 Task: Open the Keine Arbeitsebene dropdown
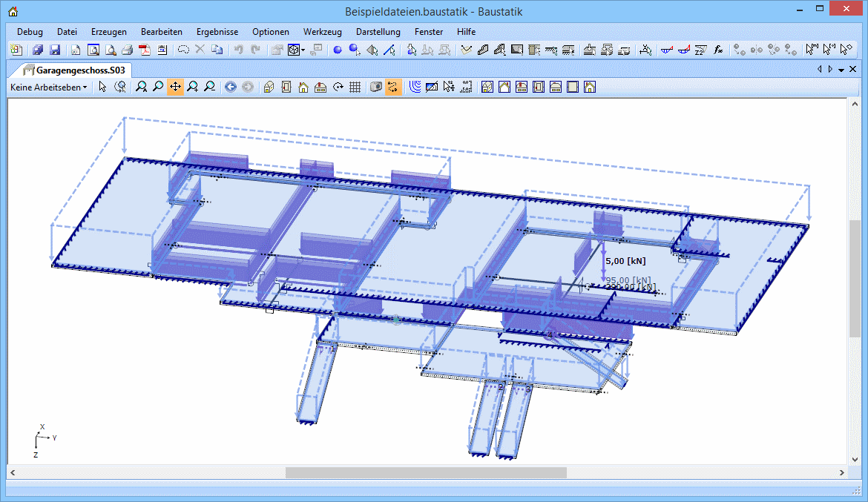[x=48, y=87]
